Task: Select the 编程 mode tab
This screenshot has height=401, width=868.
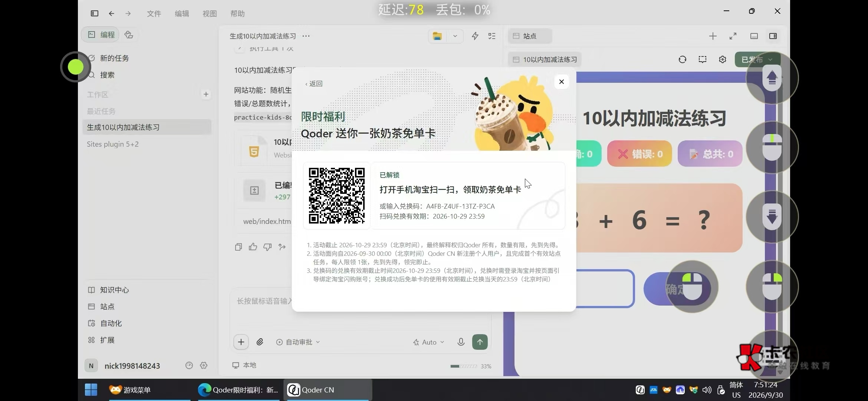Action: pyautogui.click(x=101, y=35)
